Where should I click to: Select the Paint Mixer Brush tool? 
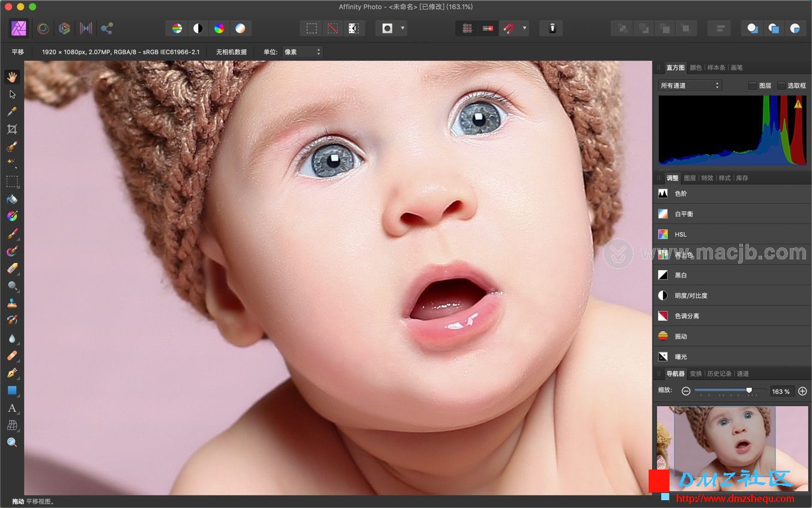point(12,251)
